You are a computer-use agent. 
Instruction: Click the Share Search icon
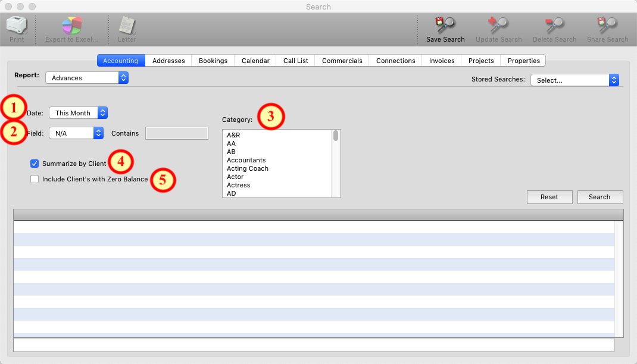[607, 26]
